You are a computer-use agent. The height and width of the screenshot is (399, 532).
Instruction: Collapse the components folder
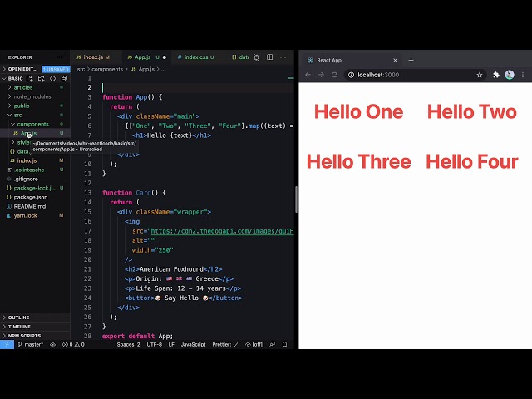click(x=32, y=124)
